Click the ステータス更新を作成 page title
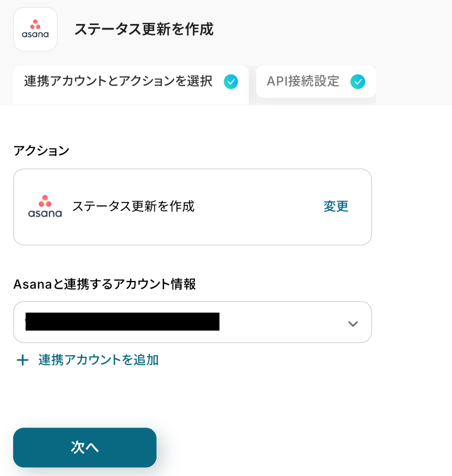 [144, 29]
